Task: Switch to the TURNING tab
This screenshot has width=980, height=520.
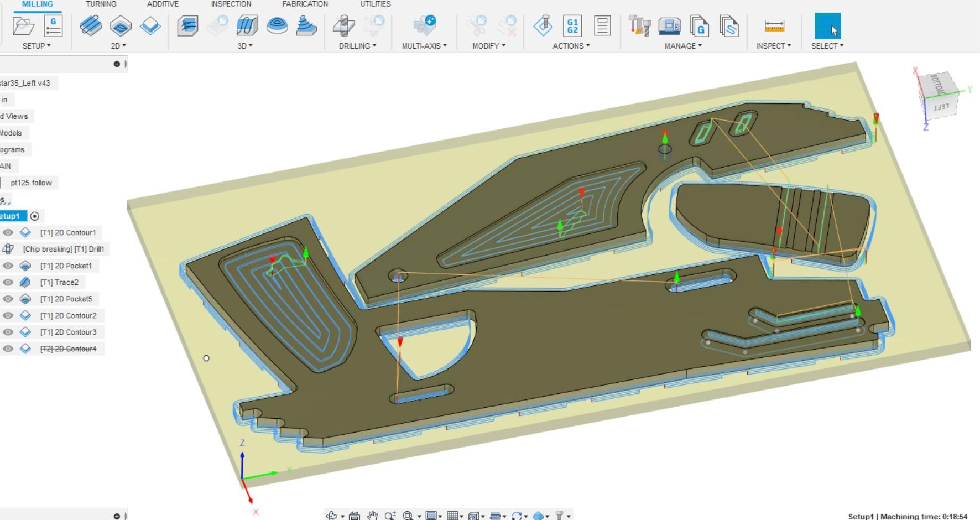Action: coord(101,4)
